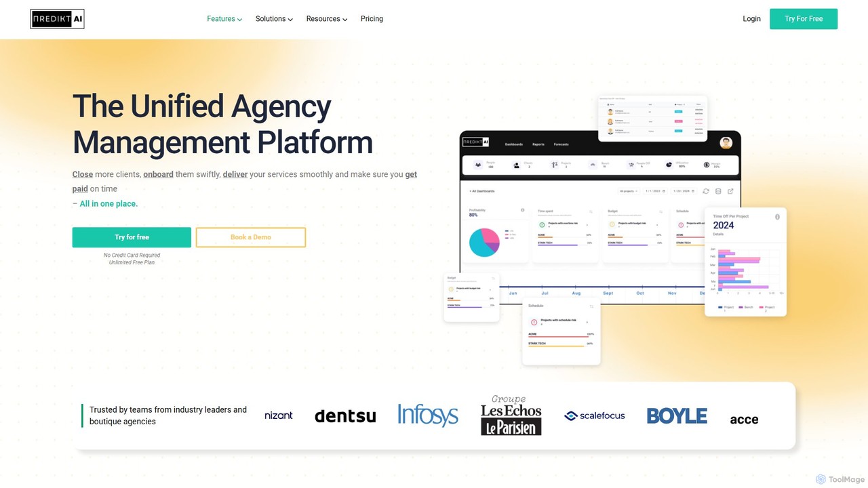The height and width of the screenshot is (488, 868).
Task: Go back via the All Dashboards link
Action: pyautogui.click(x=482, y=192)
